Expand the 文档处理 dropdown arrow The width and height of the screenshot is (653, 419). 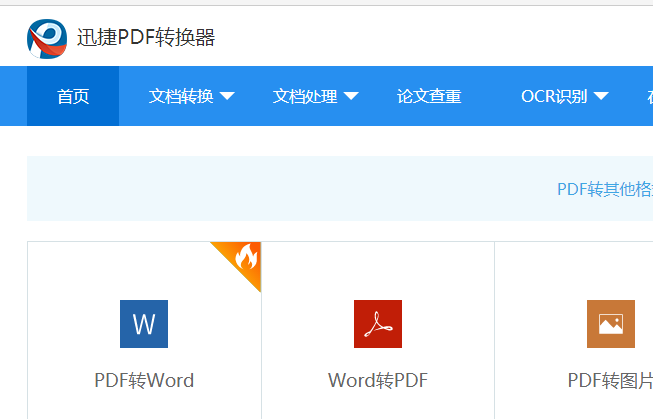351,96
